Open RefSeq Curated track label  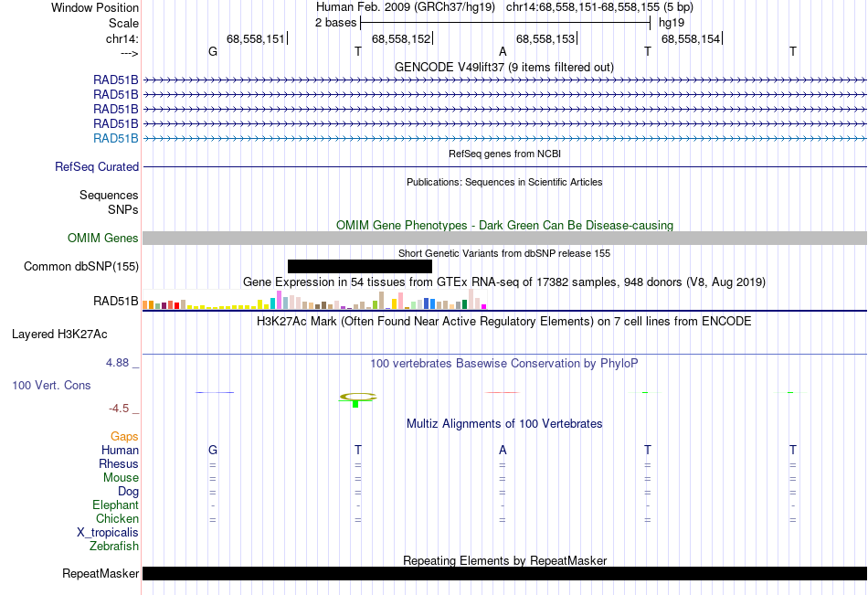coord(97,166)
